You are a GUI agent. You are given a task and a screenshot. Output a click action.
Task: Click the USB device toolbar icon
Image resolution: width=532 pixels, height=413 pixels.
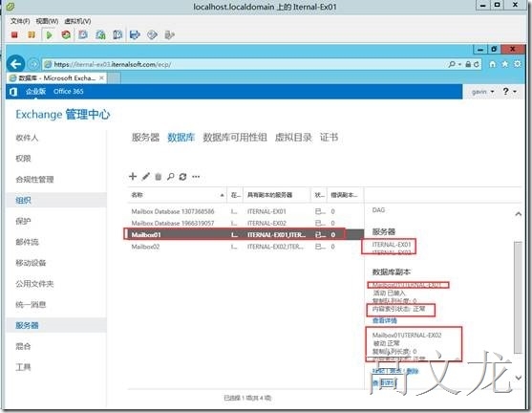(x=169, y=34)
